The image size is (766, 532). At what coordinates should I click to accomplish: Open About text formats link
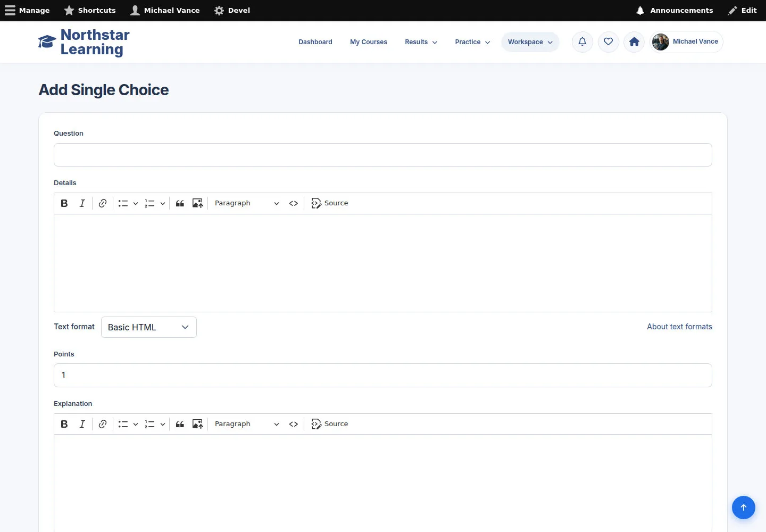click(x=679, y=327)
